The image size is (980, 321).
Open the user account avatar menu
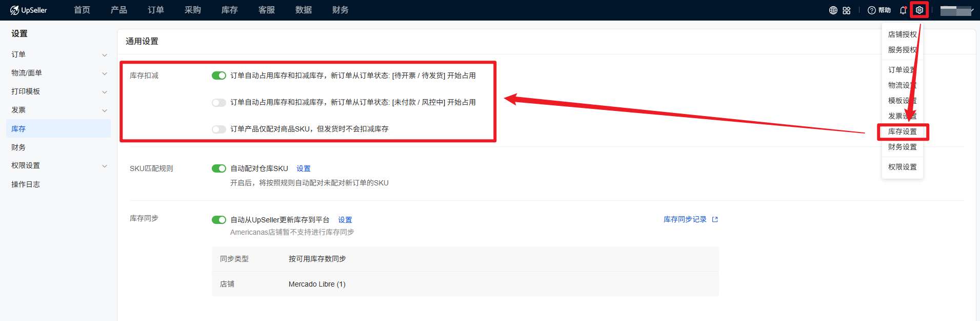956,11
